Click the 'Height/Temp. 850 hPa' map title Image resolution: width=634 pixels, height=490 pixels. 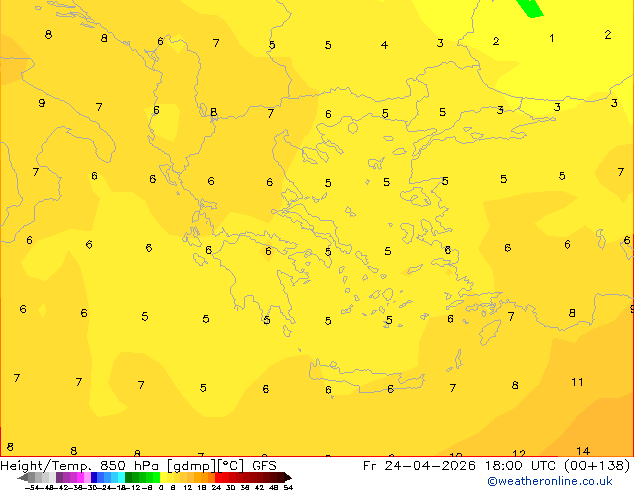(x=78, y=466)
